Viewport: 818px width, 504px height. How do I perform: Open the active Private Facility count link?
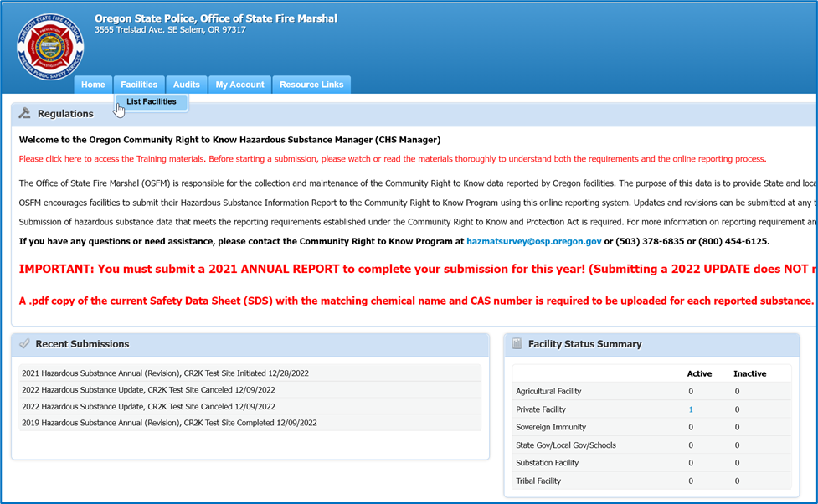(x=691, y=409)
